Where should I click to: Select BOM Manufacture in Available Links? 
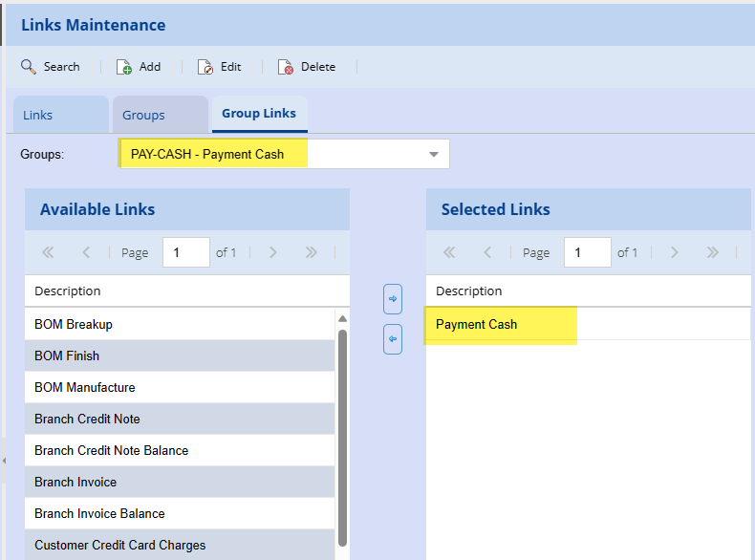(85, 388)
